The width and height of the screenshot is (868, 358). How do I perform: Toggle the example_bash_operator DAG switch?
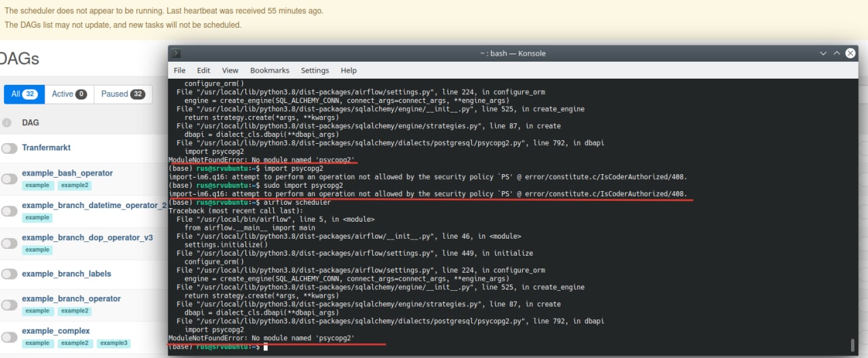click(9, 179)
